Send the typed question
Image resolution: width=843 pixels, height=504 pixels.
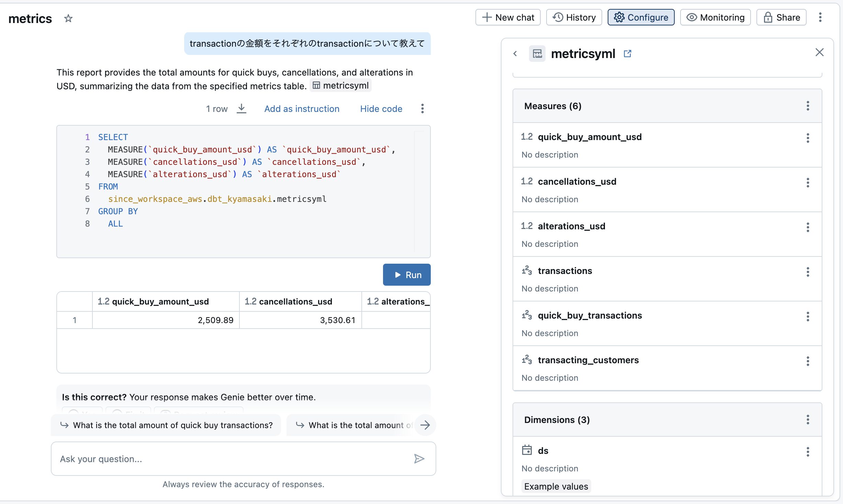point(419,459)
